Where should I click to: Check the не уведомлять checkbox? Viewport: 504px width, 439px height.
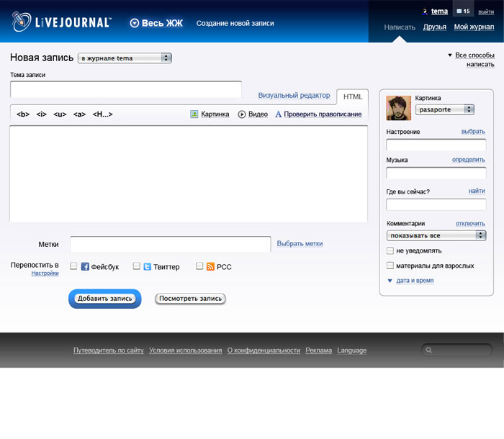[x=390, y=250]
